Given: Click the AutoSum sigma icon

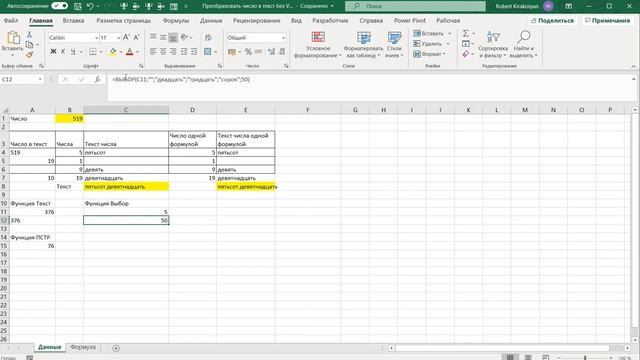Looking at the screenshot, I should (466, 33).
